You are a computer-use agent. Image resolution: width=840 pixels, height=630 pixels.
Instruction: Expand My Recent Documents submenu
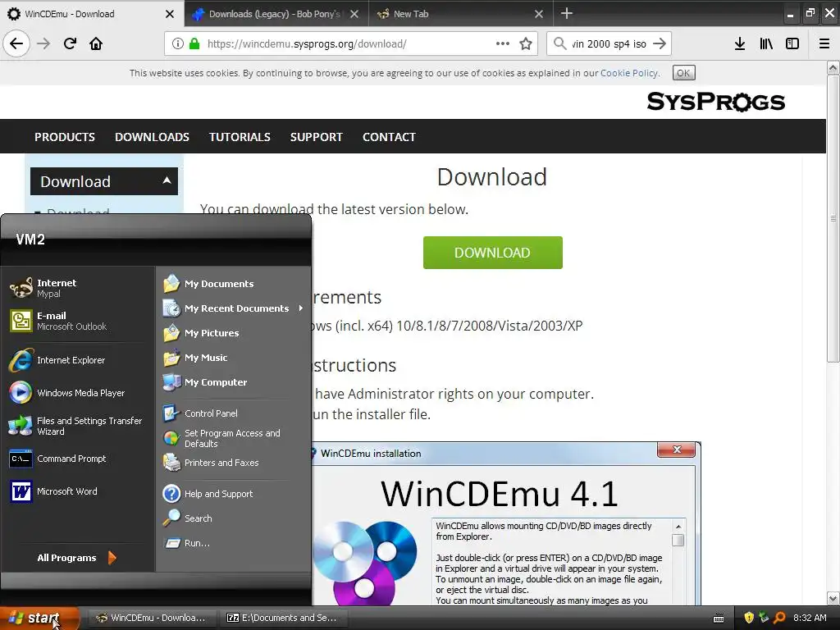(233, 308)
